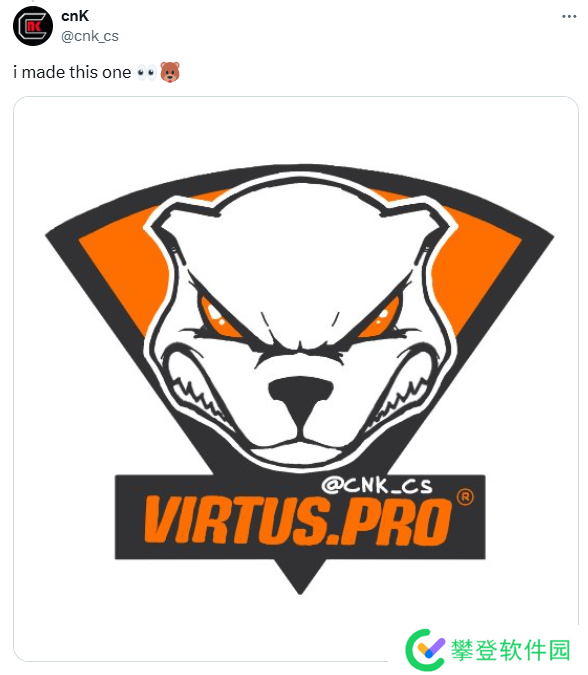Open the cnK profile avatar
Viewport: 588px width, 675px height.
[33, 26]
